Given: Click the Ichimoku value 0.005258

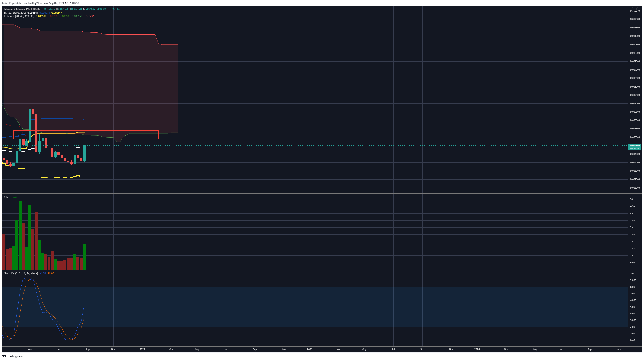Looking at the screenshot, I should (77, 16).
